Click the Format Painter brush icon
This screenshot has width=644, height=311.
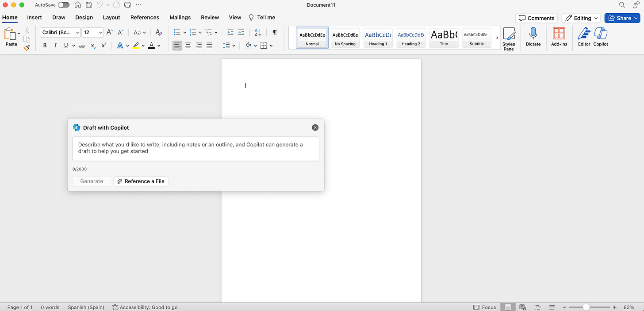point(27,47)
